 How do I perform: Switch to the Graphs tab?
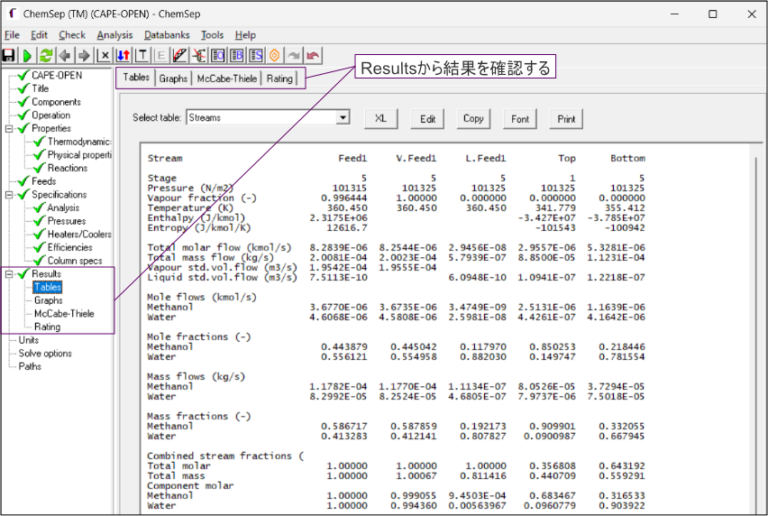(x=173, y=78)
